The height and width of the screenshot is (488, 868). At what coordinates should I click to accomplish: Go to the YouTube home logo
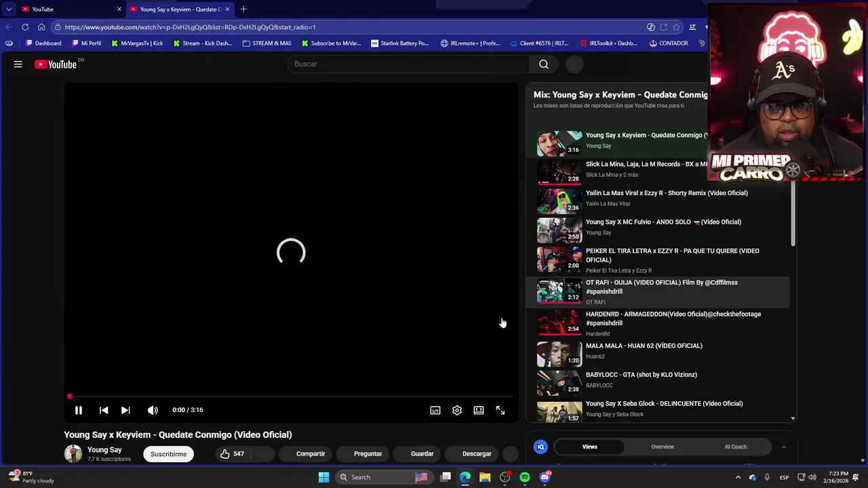56,64
